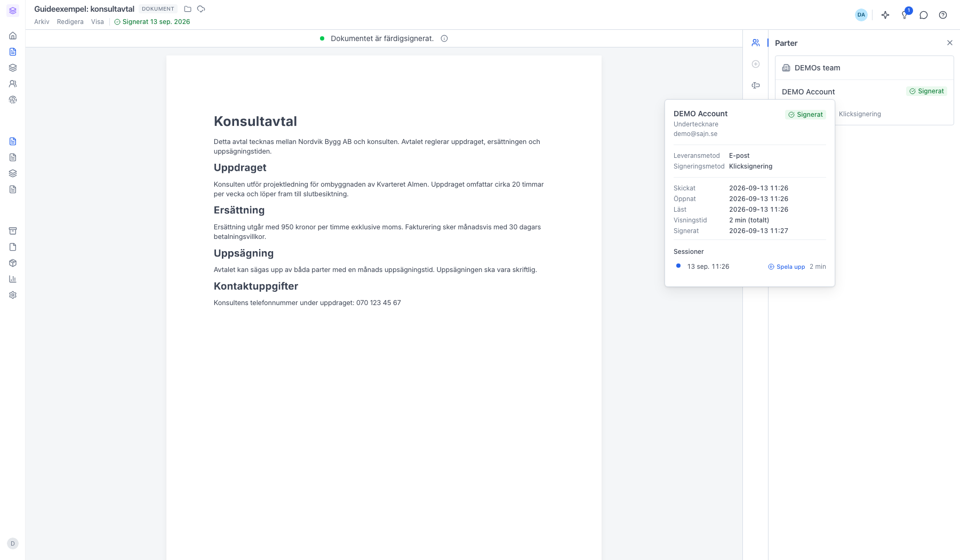The height and width of the screenshot is (560, 960).
Task: Open the help question mark icon
Action: (x=943, y=15)
